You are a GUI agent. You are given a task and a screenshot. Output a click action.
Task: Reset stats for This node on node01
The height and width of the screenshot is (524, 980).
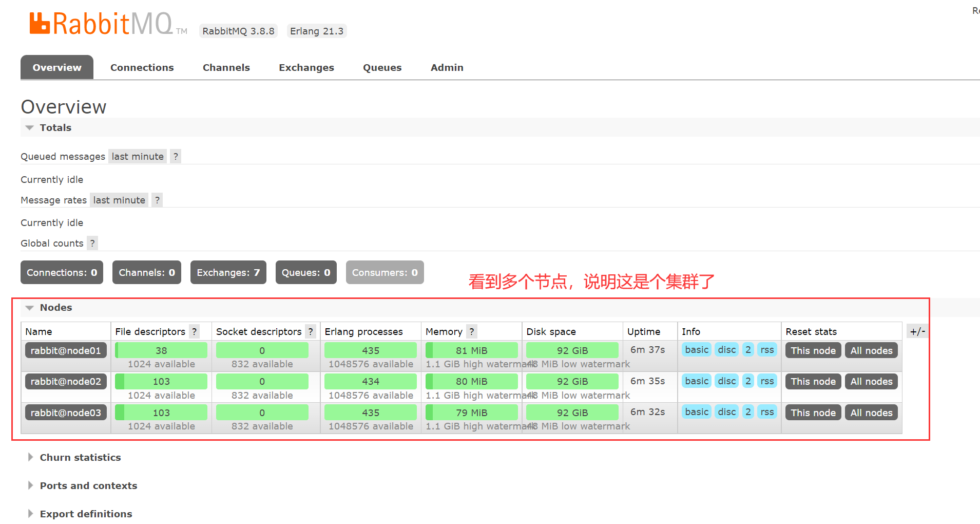[x=813, y=350]
